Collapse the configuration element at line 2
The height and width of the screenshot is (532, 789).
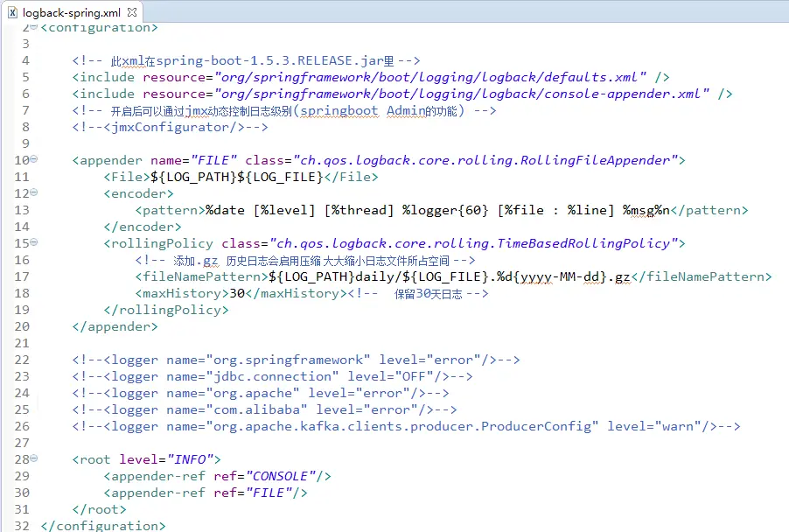(34, 26)
